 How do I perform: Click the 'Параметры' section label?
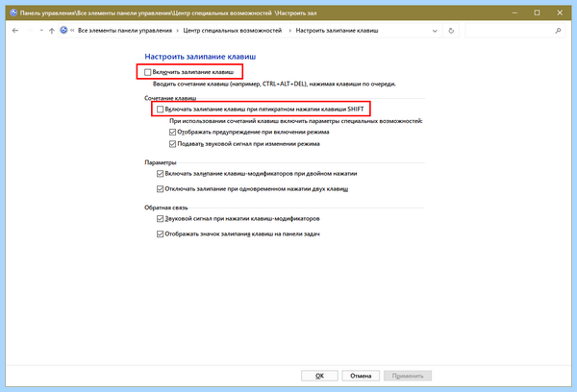pos(160,162)
